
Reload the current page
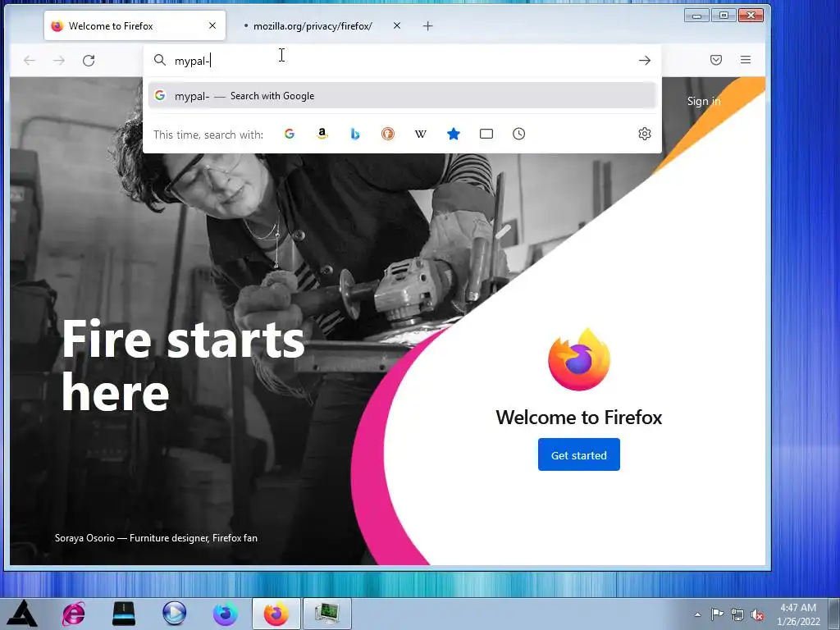point(89,61)
